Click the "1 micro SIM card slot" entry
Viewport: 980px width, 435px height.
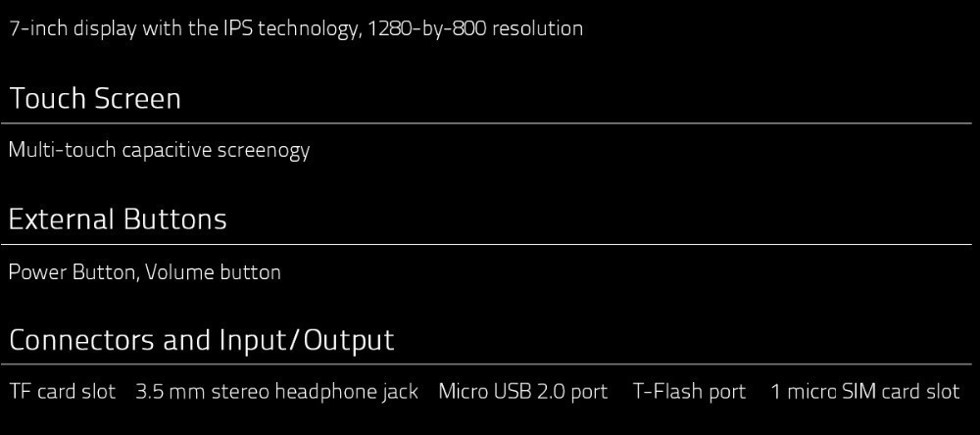click(864, 392)
